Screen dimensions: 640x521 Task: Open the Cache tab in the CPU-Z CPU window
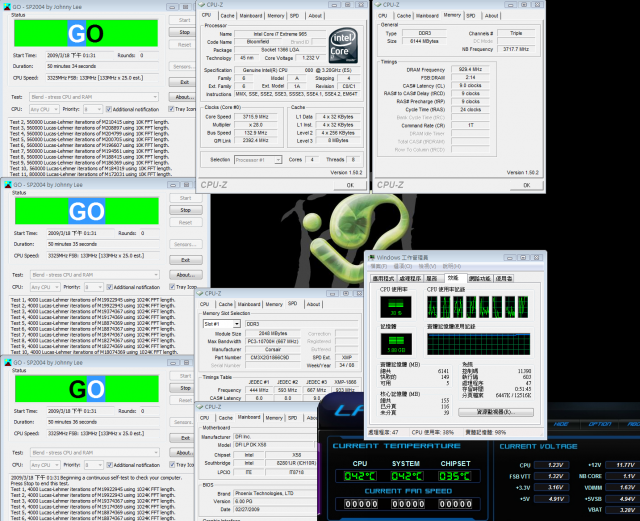pyautogui.click(x=227, y=16)
